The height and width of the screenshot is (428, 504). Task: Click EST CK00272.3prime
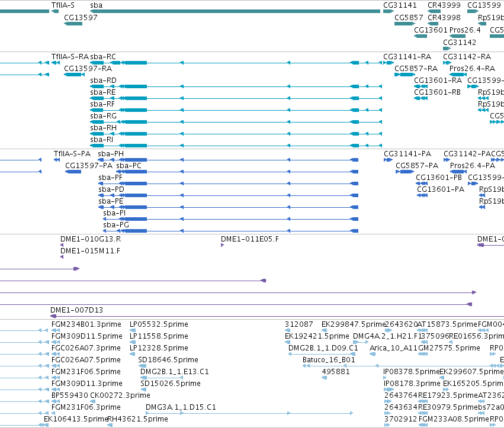(120, 395)
